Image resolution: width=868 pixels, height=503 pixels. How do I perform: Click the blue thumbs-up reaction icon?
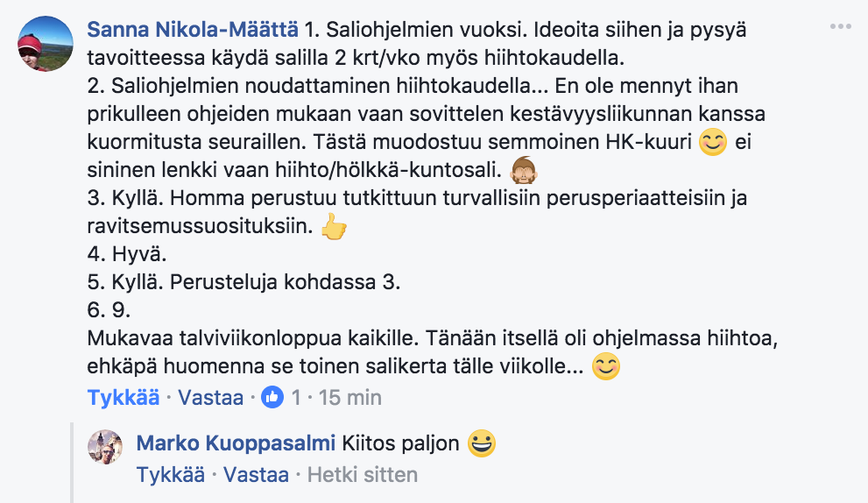(x=272, y=397)
